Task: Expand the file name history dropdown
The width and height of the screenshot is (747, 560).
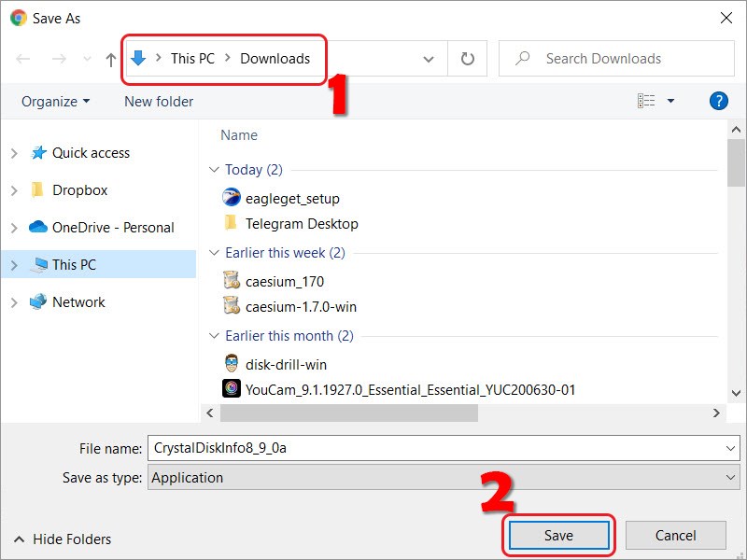Action: (733, 448)
